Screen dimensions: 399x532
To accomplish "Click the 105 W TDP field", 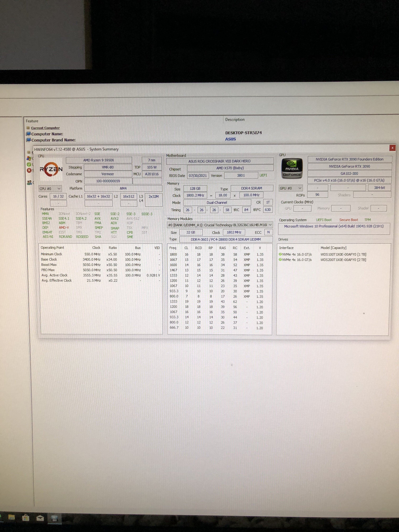I will [152, 167].
